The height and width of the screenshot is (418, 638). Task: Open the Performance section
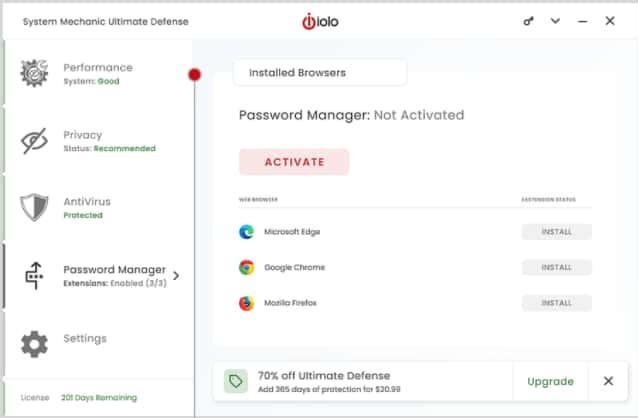(x=98, y=73)
